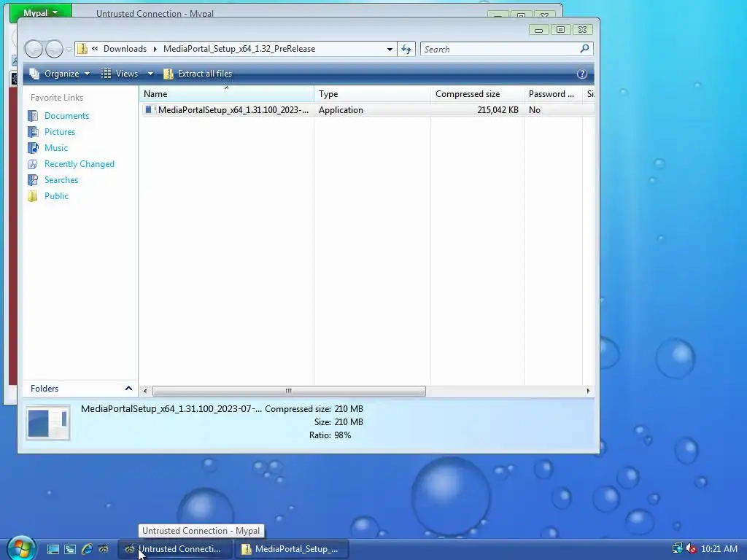
Task: Click the magnifier search icon
Action: (x=584, y=49)
